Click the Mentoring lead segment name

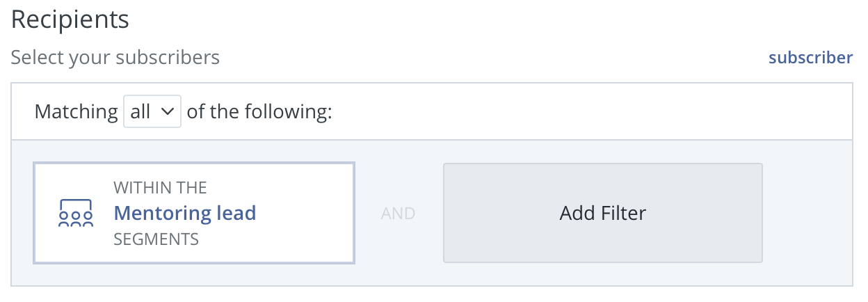click(184, 213)
